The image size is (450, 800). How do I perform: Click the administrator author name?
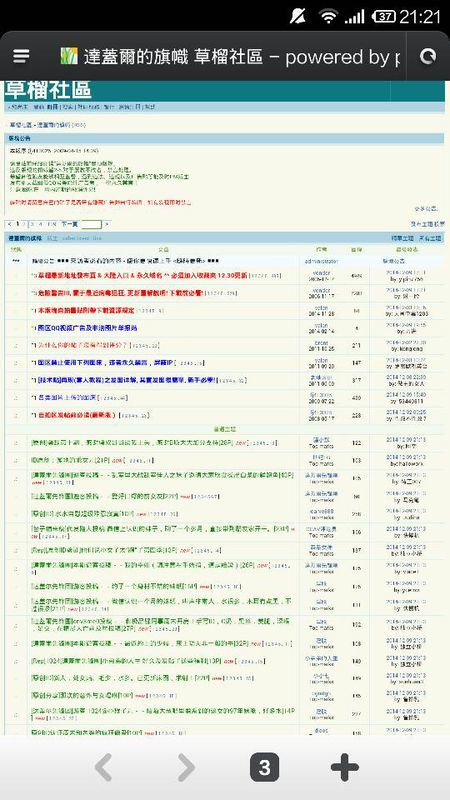click(321, 261)
